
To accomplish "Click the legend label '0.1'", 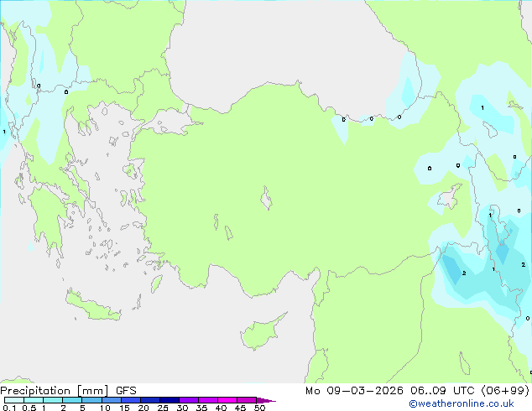I will tap(9, 408).
